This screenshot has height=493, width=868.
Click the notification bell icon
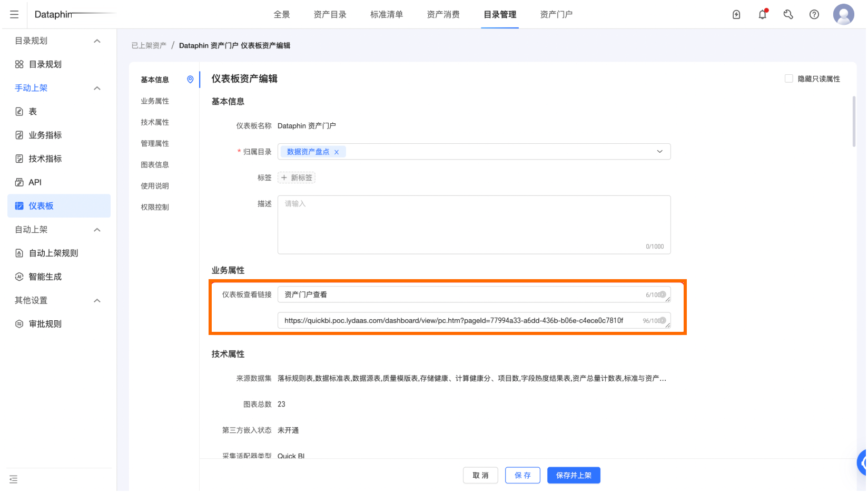(763, 14)
